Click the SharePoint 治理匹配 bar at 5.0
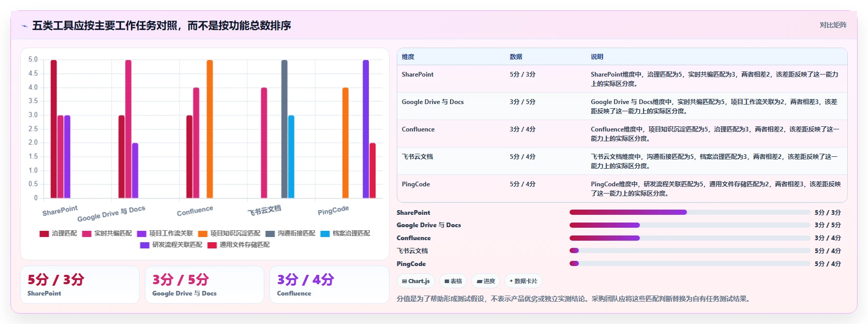Image resolution: width=868 pixels, height=324 pixels. [54, 129]
